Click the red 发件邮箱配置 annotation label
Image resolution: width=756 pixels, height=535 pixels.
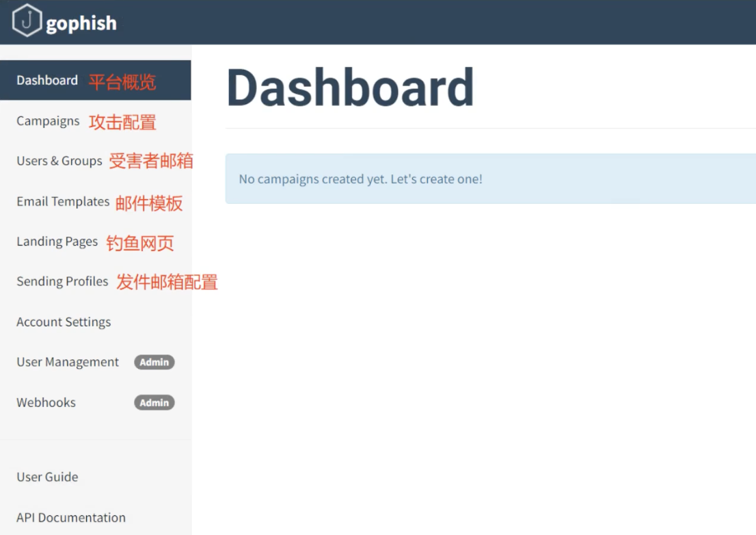(167, 282)
